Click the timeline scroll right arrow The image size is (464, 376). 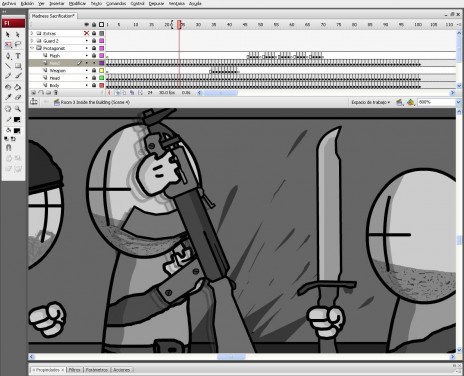452,93
